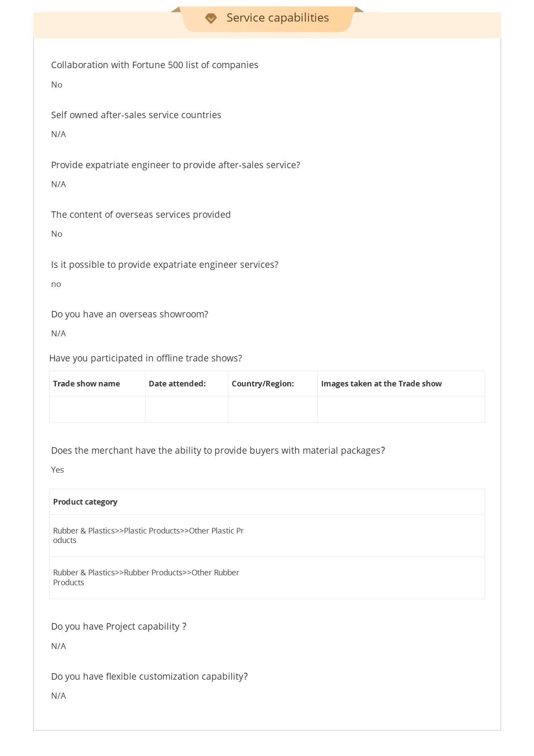Click the overseas showroom question text

coord(129,314)
